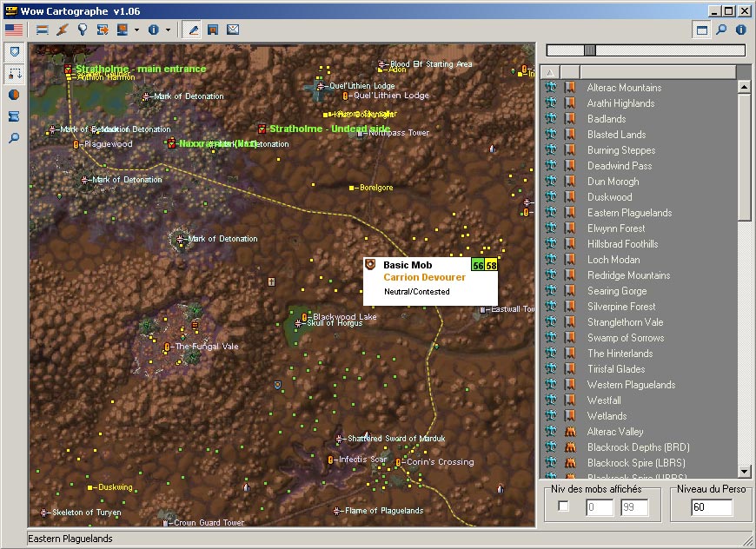Click the blue-orange circle sidebar icon

pyautogui.click(x=14, y=95)
